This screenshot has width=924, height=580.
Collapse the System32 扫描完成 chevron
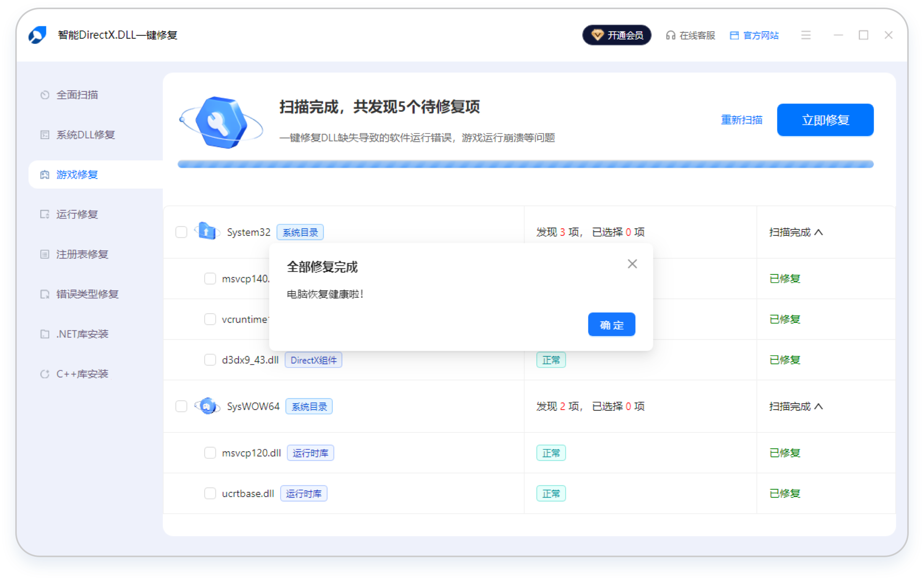[x=818, y=232]
